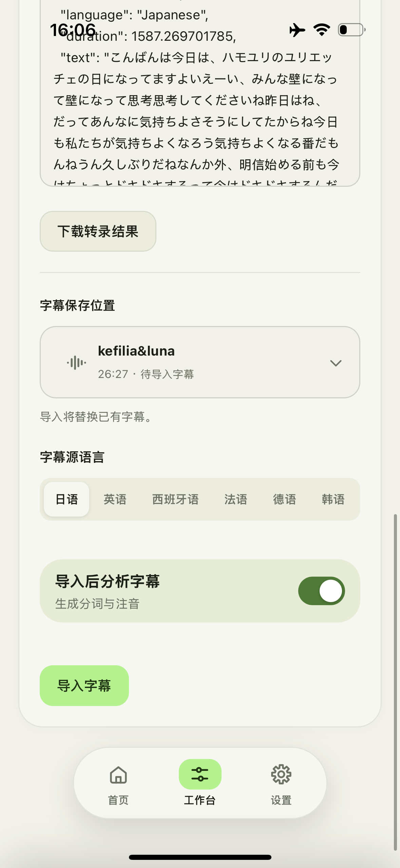Tap the battery indicator icon

[352, 30]
